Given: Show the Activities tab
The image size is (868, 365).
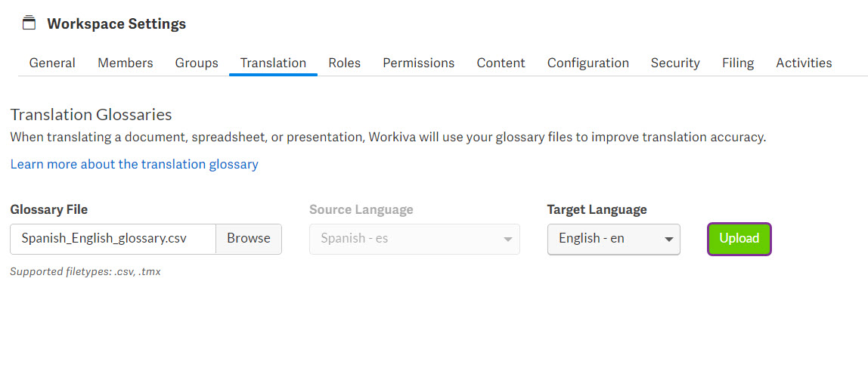Looking at the screenshot, I should tap(804, 63).
